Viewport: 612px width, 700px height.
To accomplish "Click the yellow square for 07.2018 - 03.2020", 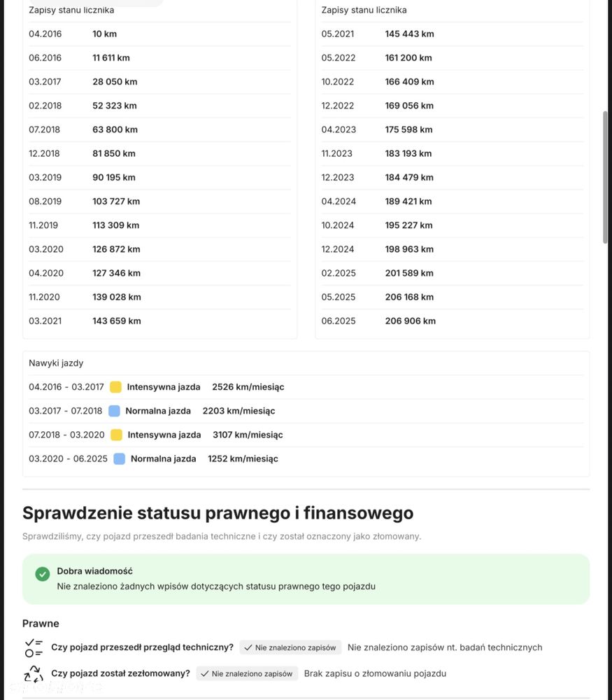I will point(116,435).
